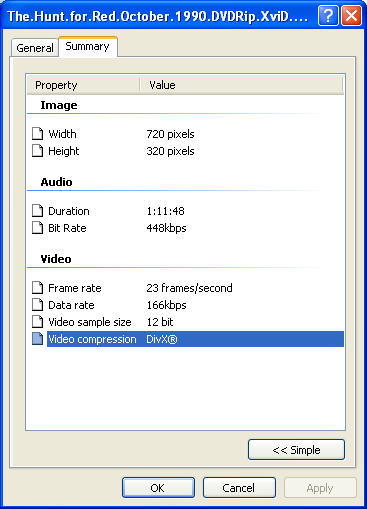Click the Width property document icon
The image size is (367, 509).
(x=37, y=134)
